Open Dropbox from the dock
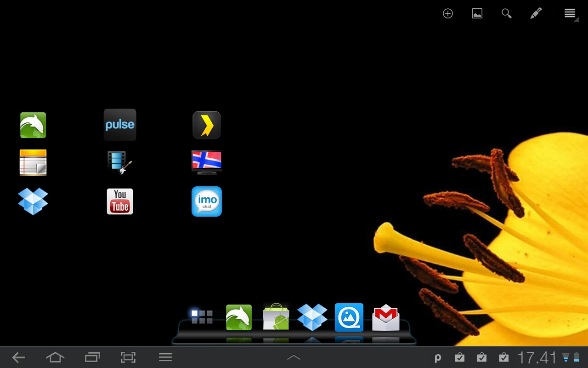This screenshot has width=588, height=368. [312, 317]
